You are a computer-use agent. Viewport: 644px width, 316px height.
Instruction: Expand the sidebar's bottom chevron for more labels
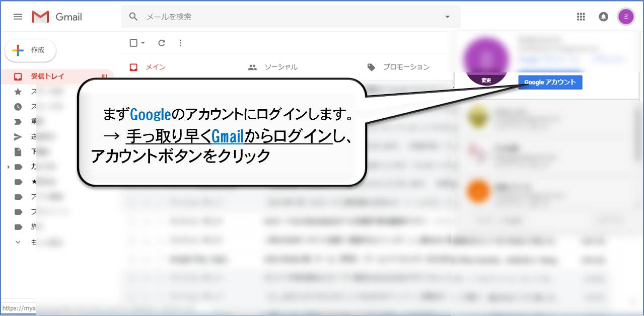point(18,242)
